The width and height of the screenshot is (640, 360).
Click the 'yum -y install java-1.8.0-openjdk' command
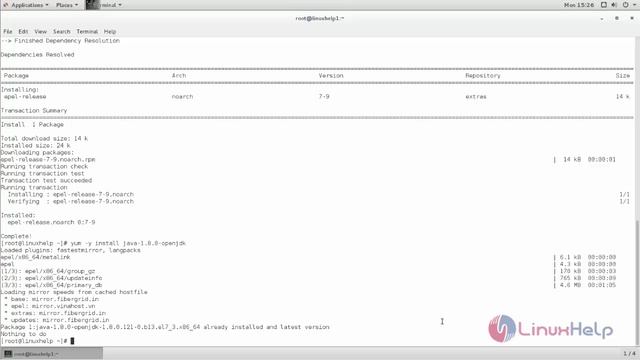(128, 243)
